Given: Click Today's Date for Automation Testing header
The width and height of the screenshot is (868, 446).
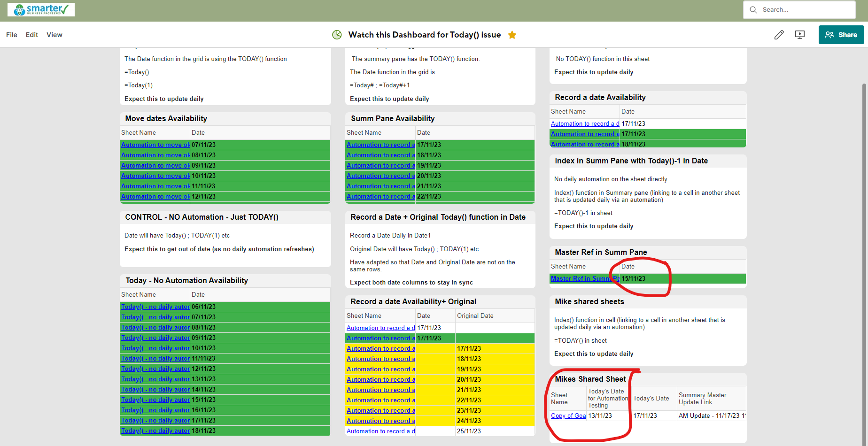Looking at the screenshot, I should (x=608, y=399).
